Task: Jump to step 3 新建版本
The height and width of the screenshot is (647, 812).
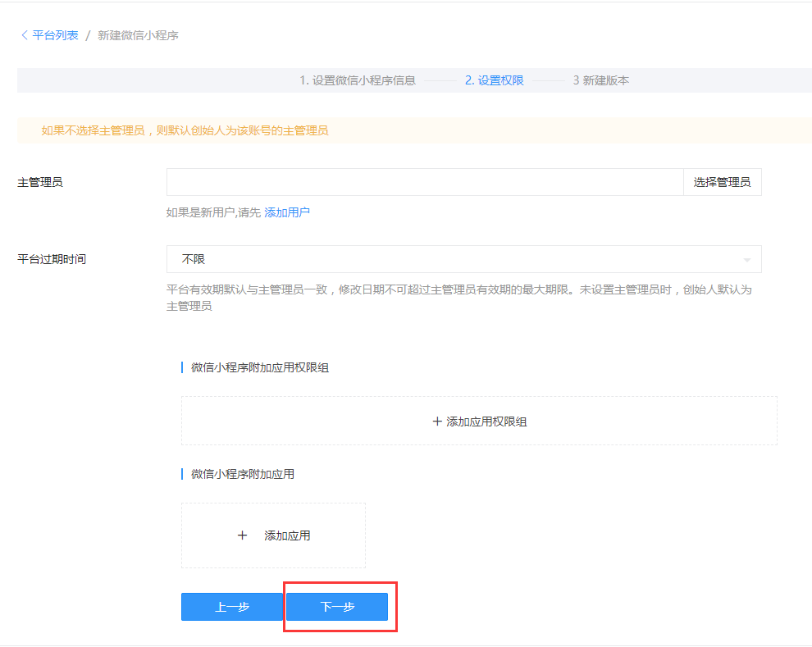Action: (x=601, y=80)
